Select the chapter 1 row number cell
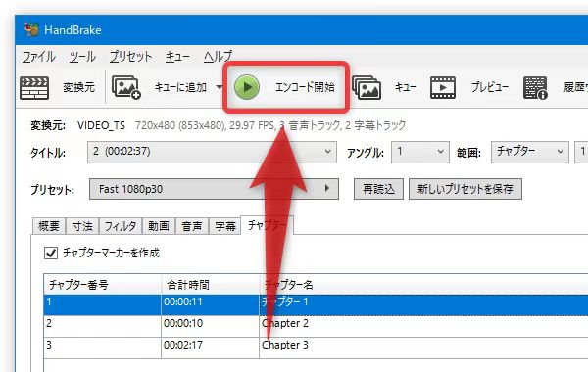This screenshot has height=372, width=588. pyautogui.click(x=102, y=304)
